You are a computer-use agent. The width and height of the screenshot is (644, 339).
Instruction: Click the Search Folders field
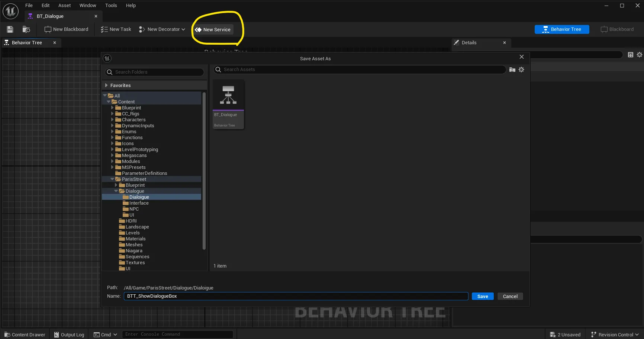point(154,72)
